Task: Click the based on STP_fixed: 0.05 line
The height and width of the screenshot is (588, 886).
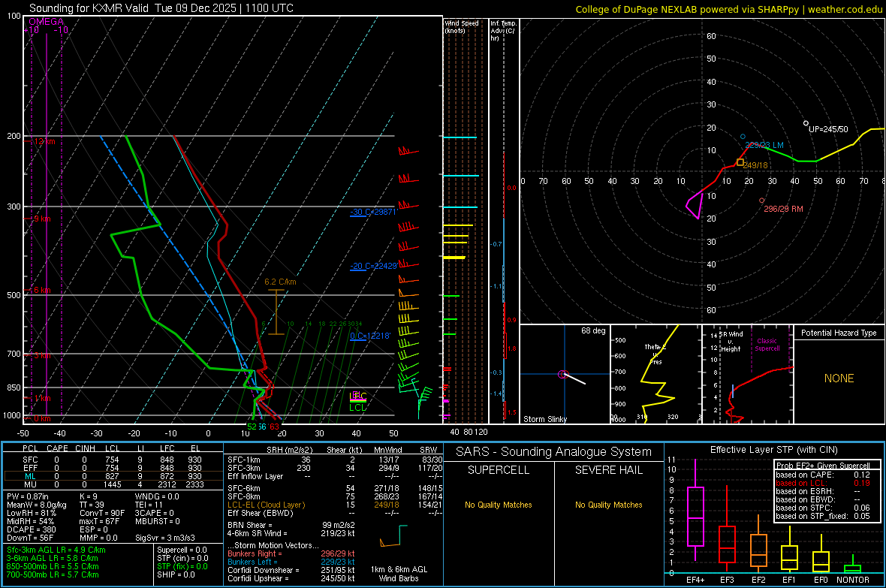Action: click(x=823, y=516)
